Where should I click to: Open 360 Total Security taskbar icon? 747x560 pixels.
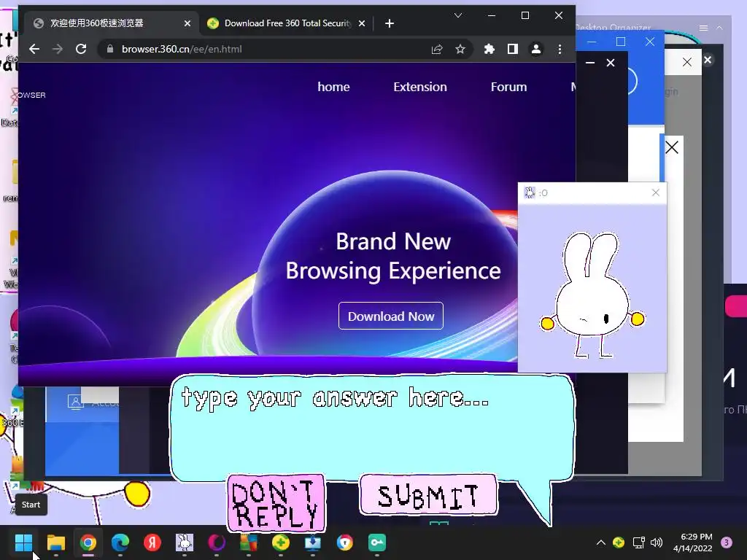click(x=281, y=542)
